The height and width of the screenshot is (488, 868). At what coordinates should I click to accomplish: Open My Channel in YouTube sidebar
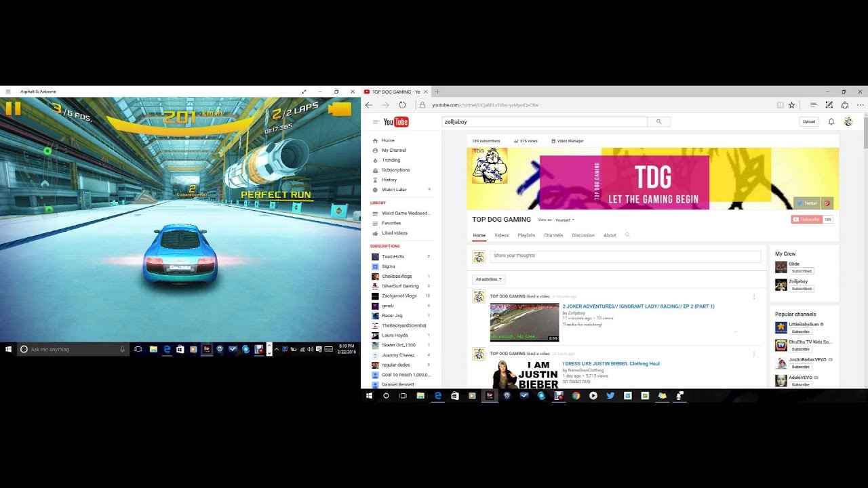pyautogui.click(x=393, y=150)
